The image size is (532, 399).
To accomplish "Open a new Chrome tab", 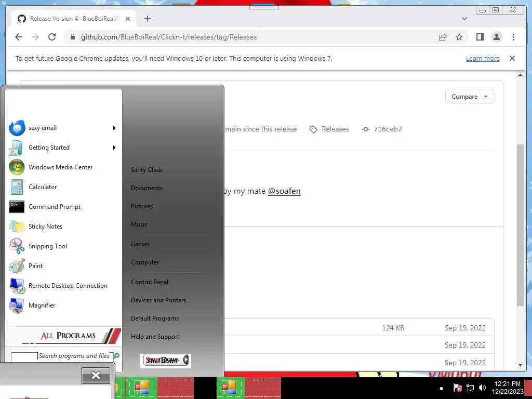I will 147,19.
